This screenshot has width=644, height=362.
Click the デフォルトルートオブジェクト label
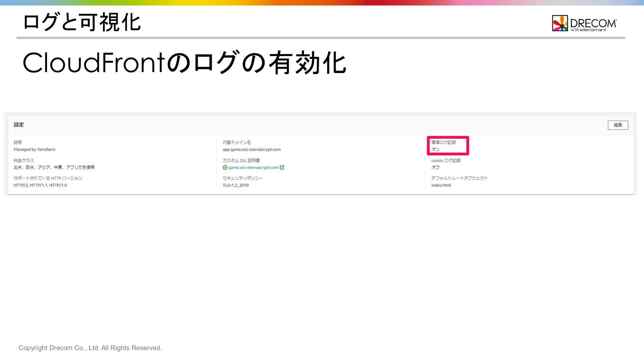pos(460,178)
